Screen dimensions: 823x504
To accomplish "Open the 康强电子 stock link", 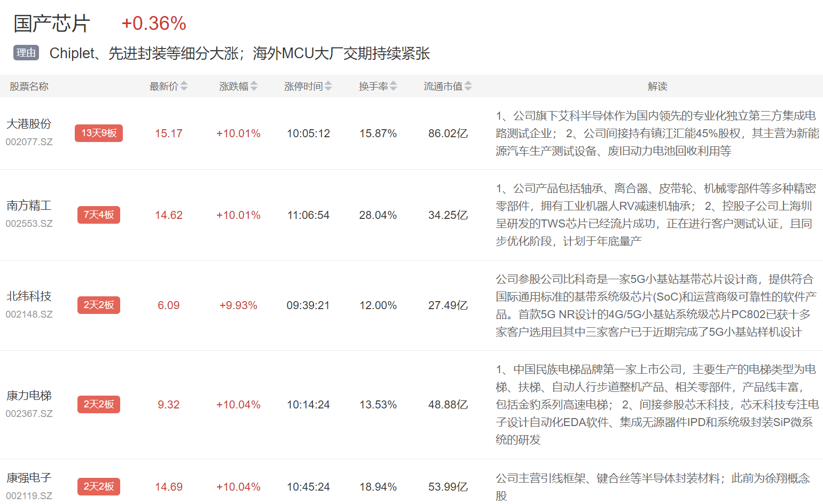I will pos(29,478).
